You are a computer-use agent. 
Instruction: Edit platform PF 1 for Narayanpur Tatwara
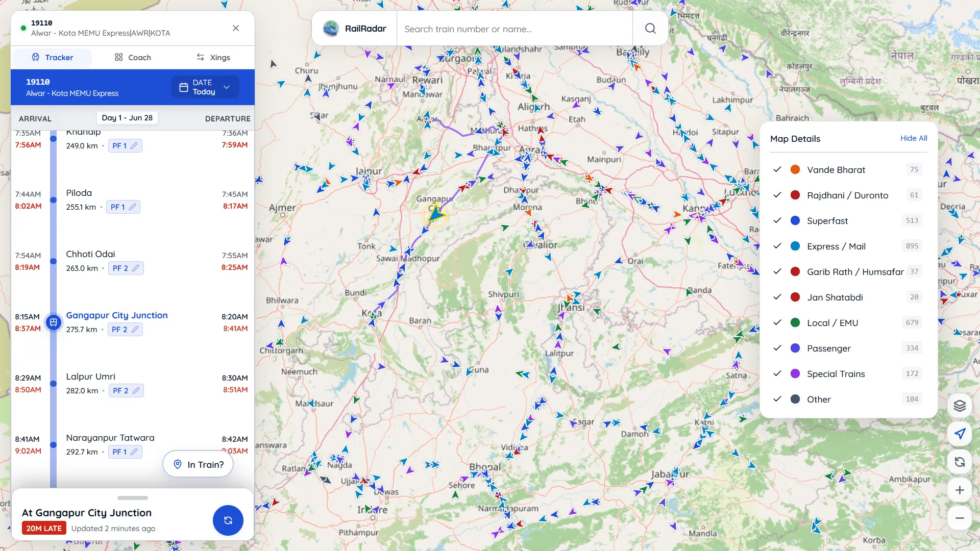125,452
